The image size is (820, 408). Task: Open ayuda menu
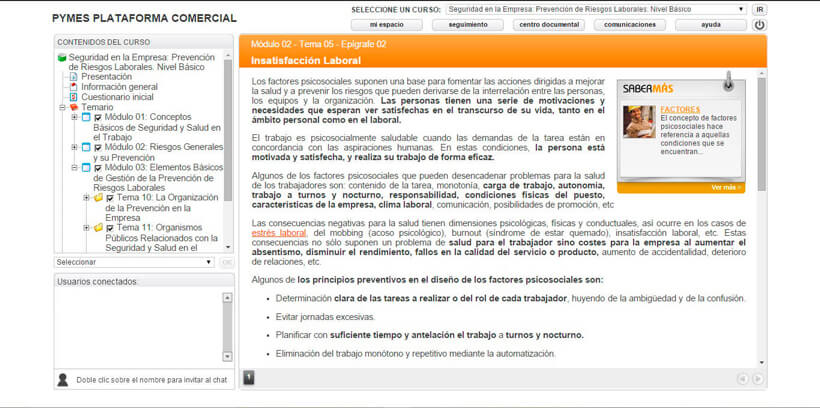(x=711, y=25)
